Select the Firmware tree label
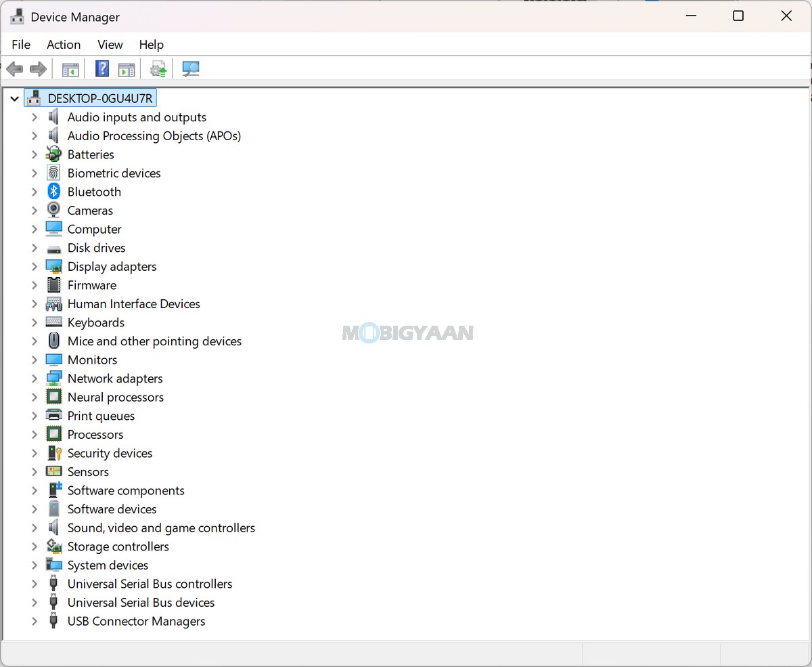Screen dimensions: 812x667 tap(92, 285)
